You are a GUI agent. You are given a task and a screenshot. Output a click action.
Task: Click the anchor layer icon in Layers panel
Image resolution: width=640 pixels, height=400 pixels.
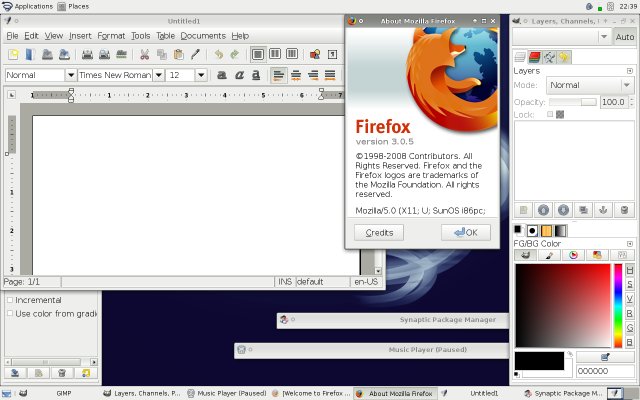pyautogui.click(x=603, y=210)
